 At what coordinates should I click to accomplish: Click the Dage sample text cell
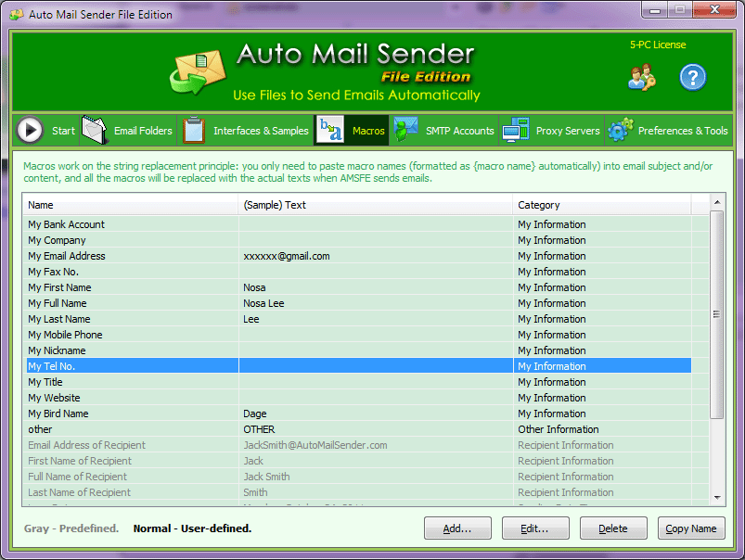376,414
